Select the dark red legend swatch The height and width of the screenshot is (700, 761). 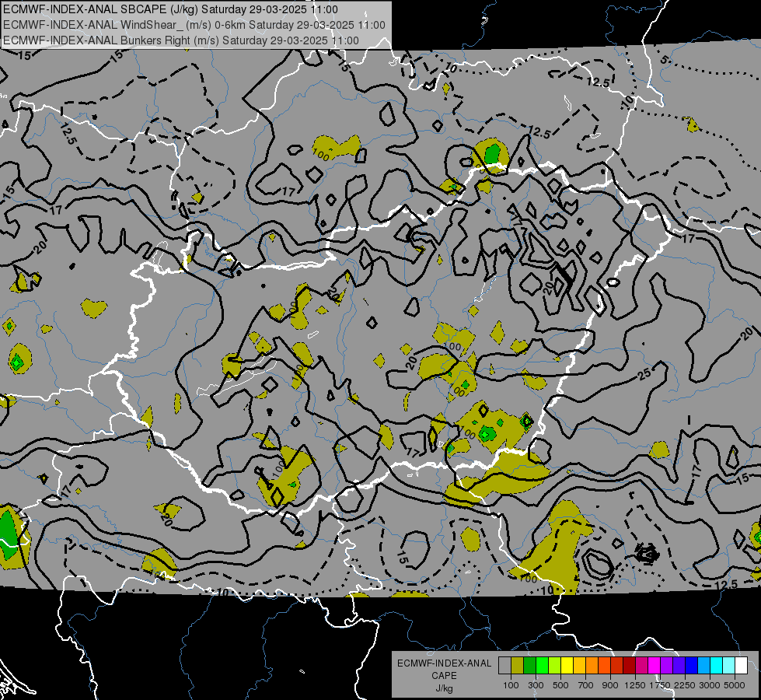[629, 666]
